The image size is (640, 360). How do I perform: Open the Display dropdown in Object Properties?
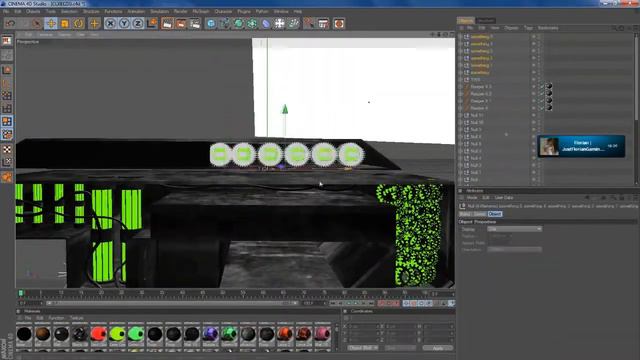514,229
